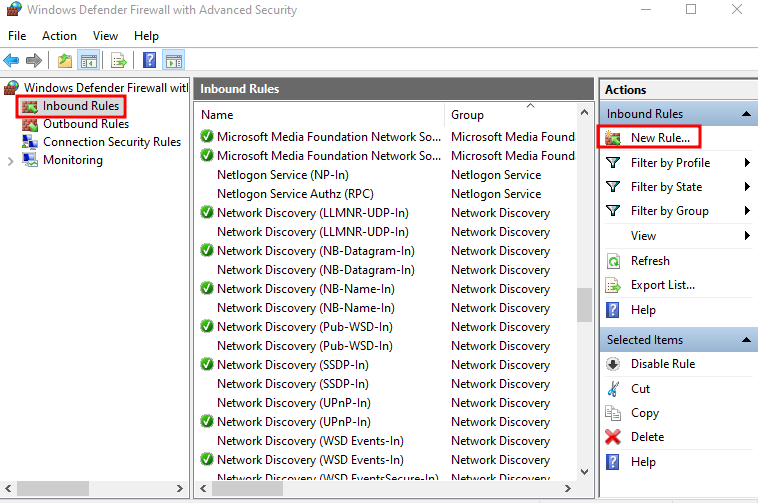
Task: Click the red X Delete icon
Action: tap(613, 437)
